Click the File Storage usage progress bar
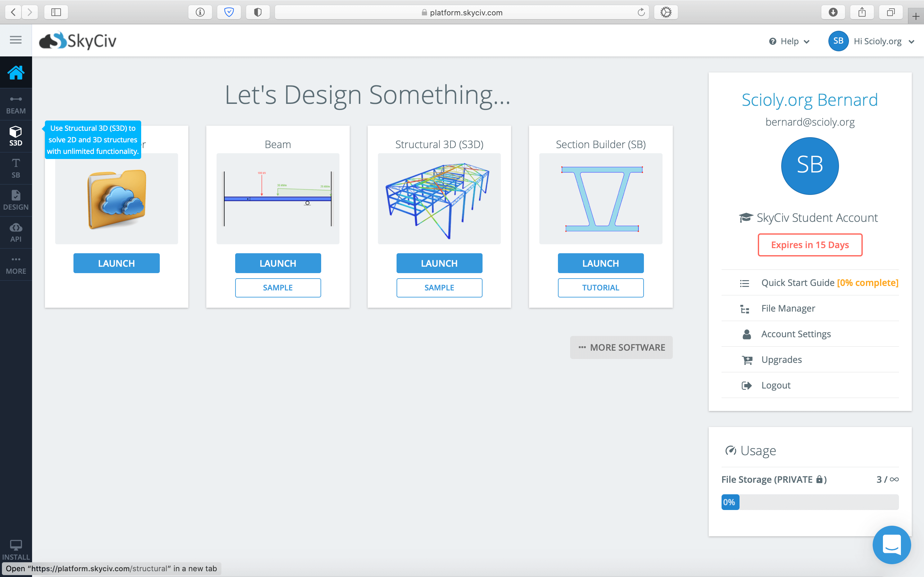This screenshot has width=924, height=577. tap(809, 502)
